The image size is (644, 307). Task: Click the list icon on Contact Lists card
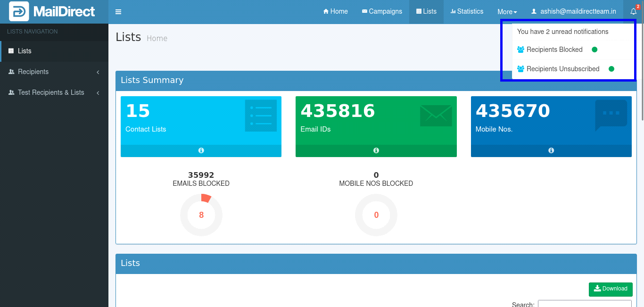(261, 116)
